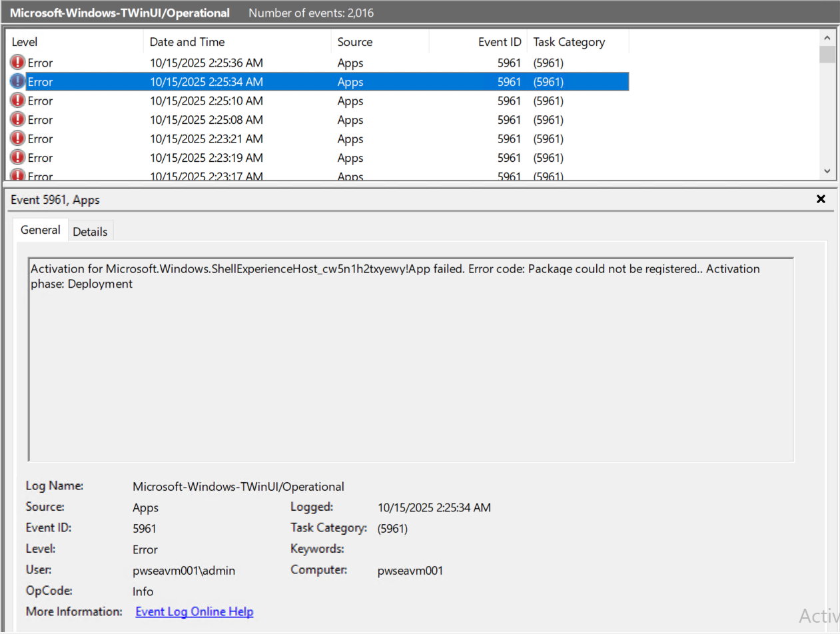Sort events by the Level column header
The height and width of the screenshot is (634, 840).
point(75,42)
